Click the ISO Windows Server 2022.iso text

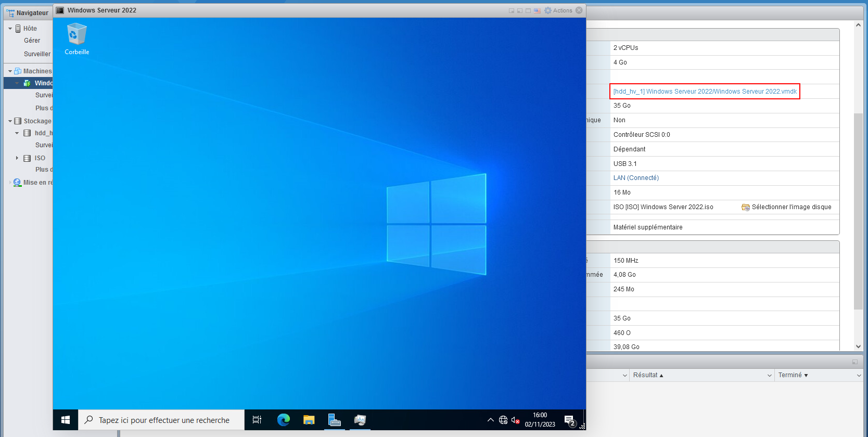click(663, 207)
